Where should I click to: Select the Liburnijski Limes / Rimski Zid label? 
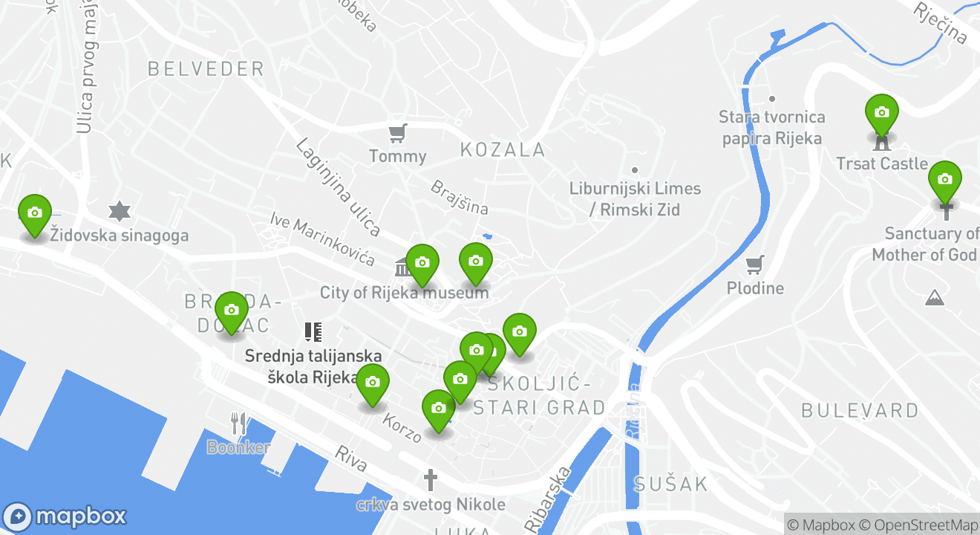pos(635,199)
